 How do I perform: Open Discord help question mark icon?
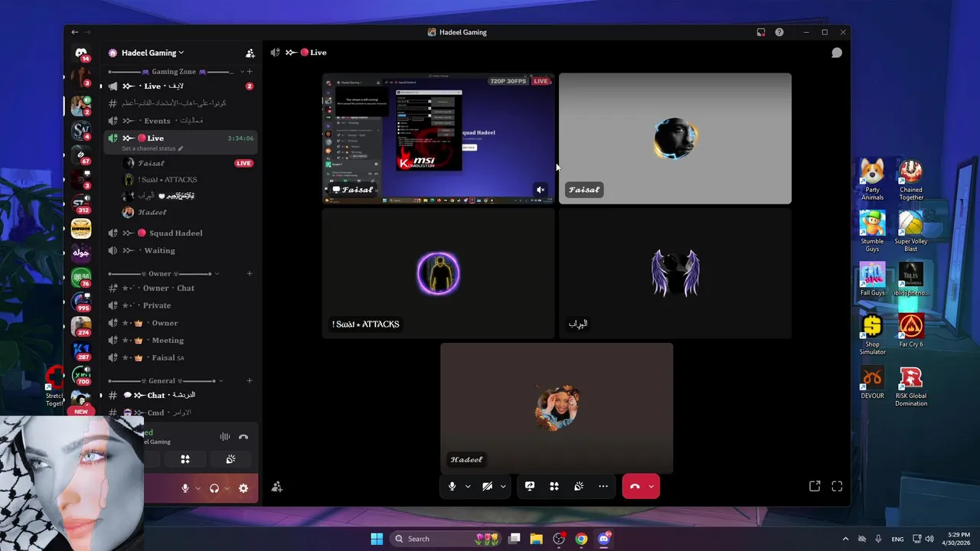pyautogui.click(x=779, y=32)
